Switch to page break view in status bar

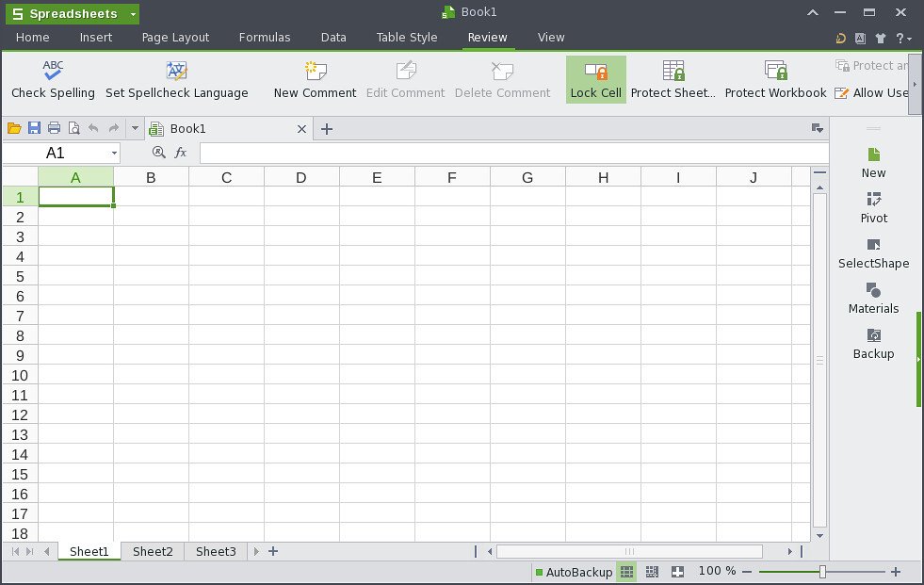point(652,572)
